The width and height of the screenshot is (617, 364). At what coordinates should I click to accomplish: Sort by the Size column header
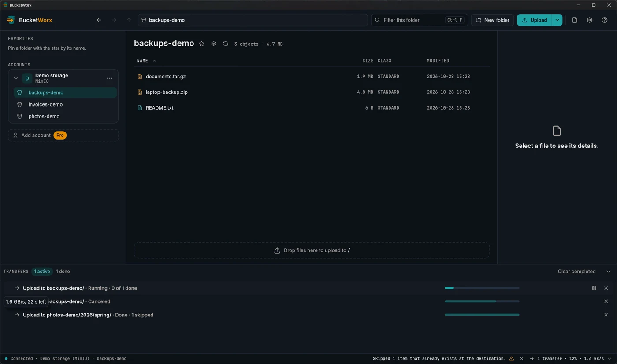pos(368,61)
